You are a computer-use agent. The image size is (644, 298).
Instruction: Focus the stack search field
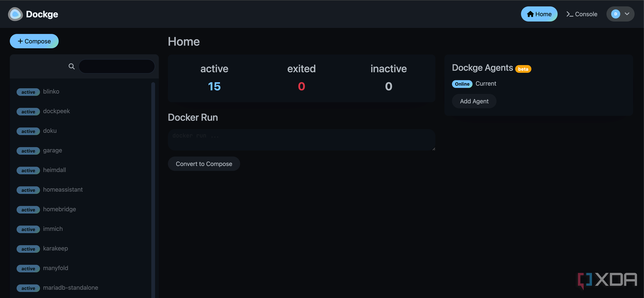click(117, 66)
